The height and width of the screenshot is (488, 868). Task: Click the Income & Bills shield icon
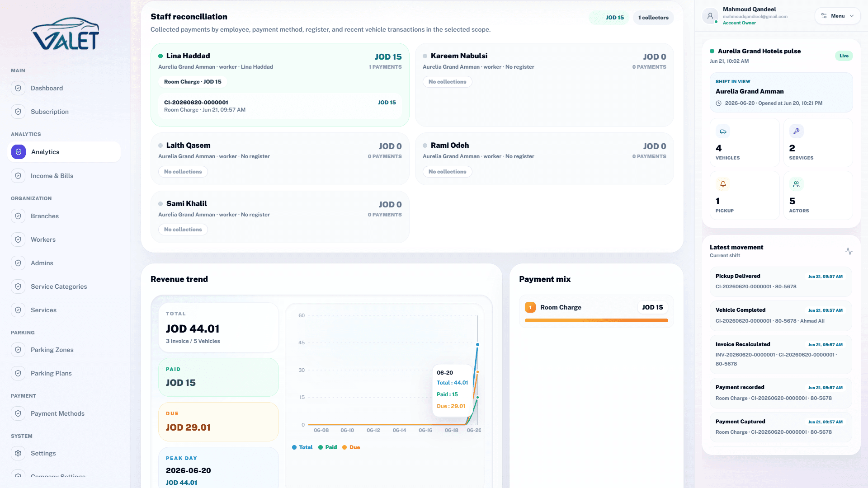[x=18, y=176]
